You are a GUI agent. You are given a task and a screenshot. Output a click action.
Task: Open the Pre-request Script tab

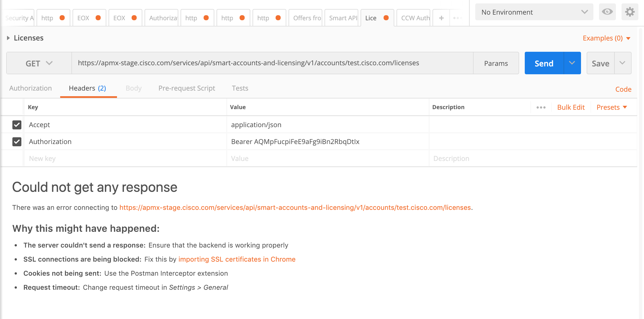click(x=187, y=88)
